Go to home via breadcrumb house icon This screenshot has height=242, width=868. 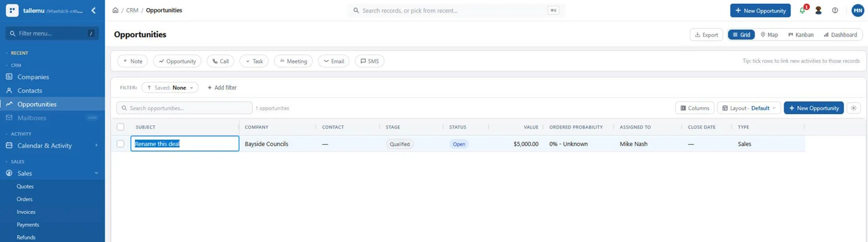(x=116, y=11)
